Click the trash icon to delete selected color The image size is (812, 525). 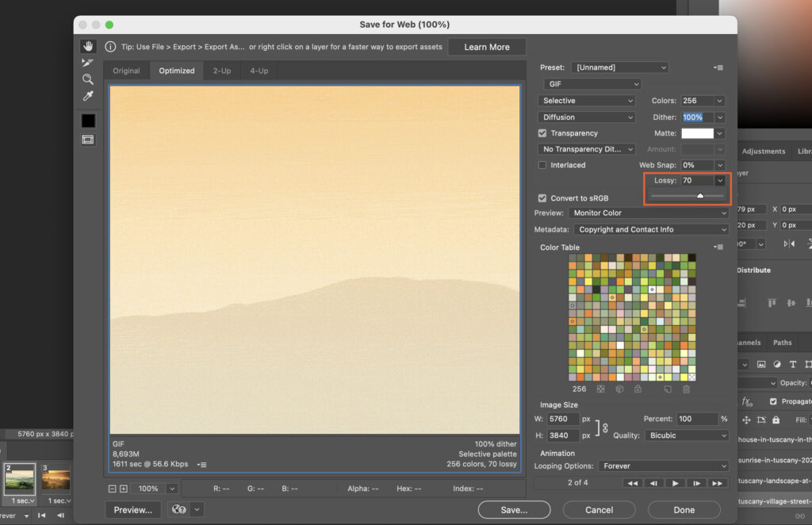(686, 389)
